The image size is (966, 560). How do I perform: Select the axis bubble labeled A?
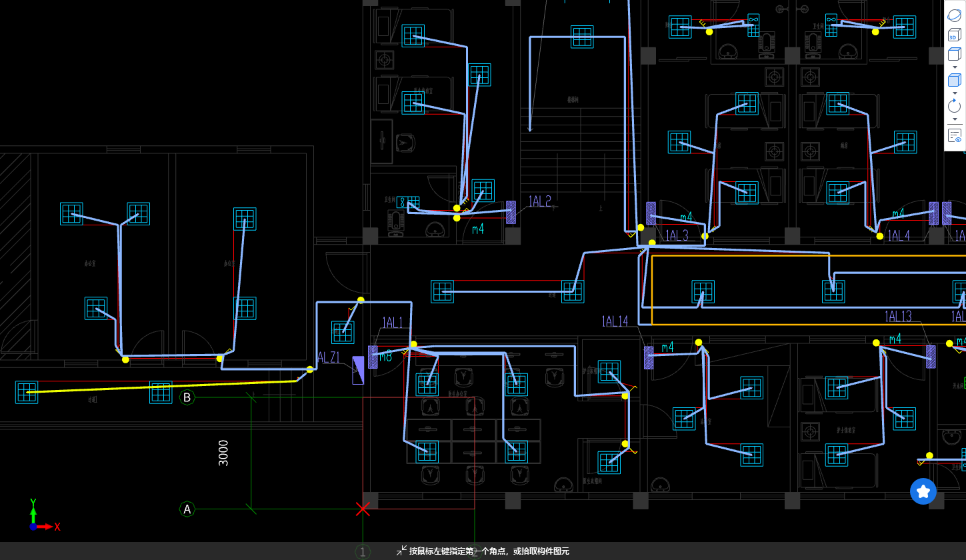pyautogui.click(x=187, y=509)
